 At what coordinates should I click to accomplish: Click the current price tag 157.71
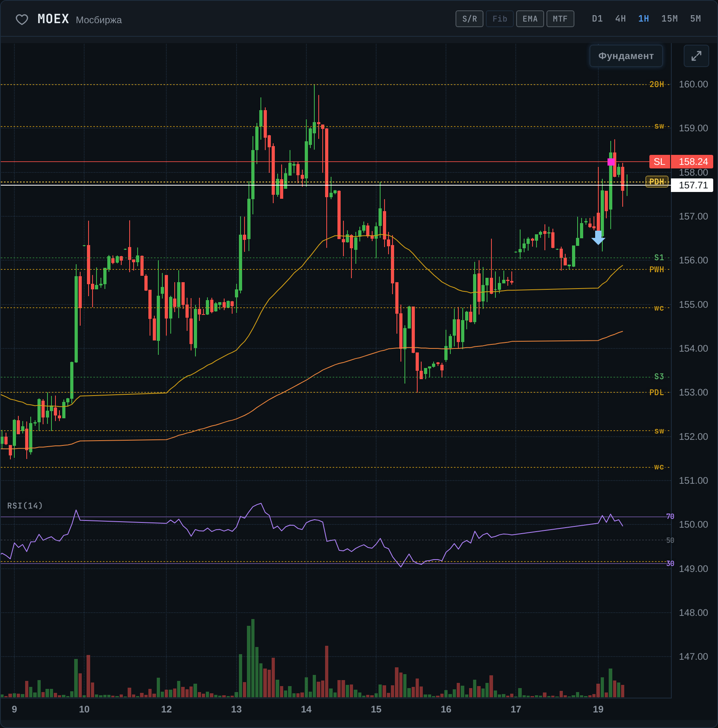693,185
